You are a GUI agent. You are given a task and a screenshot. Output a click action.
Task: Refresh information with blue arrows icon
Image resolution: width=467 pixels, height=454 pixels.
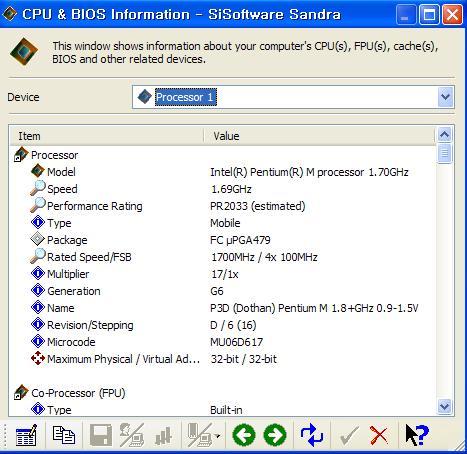click(x=312, y=435)
